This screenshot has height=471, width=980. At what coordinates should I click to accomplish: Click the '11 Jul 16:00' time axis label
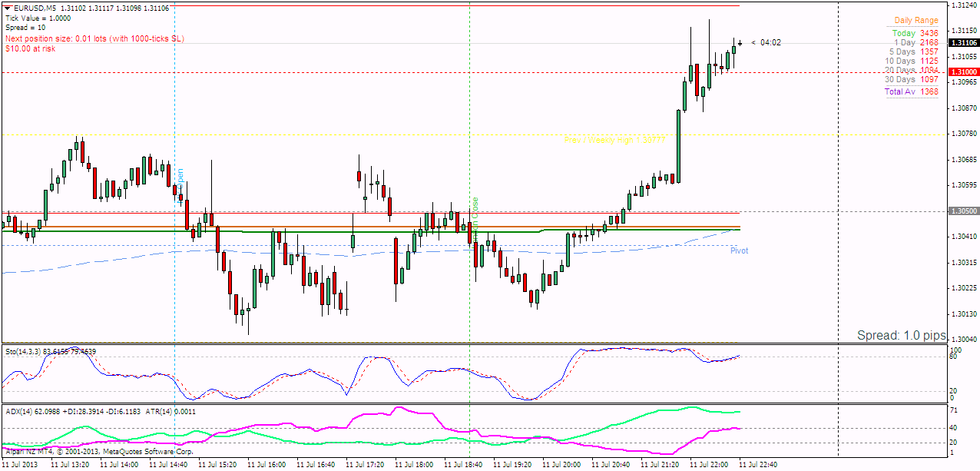[266, 465]
